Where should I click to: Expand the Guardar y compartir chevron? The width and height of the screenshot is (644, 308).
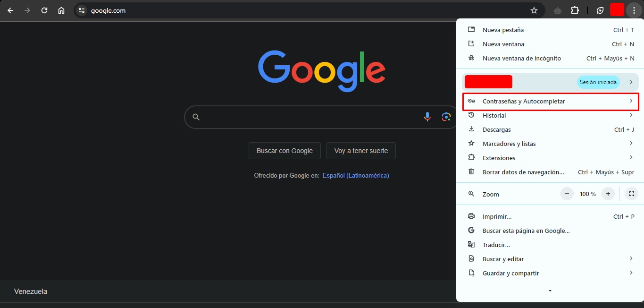[631, 273]
